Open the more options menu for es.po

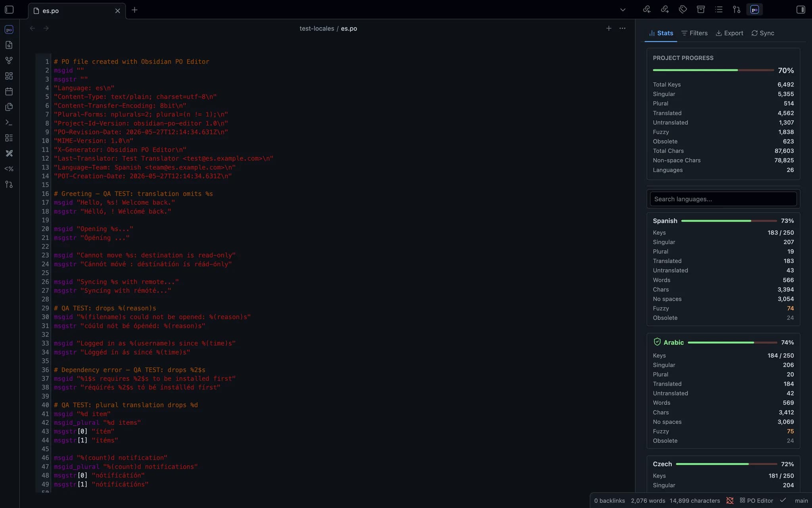tap(622, 28)
